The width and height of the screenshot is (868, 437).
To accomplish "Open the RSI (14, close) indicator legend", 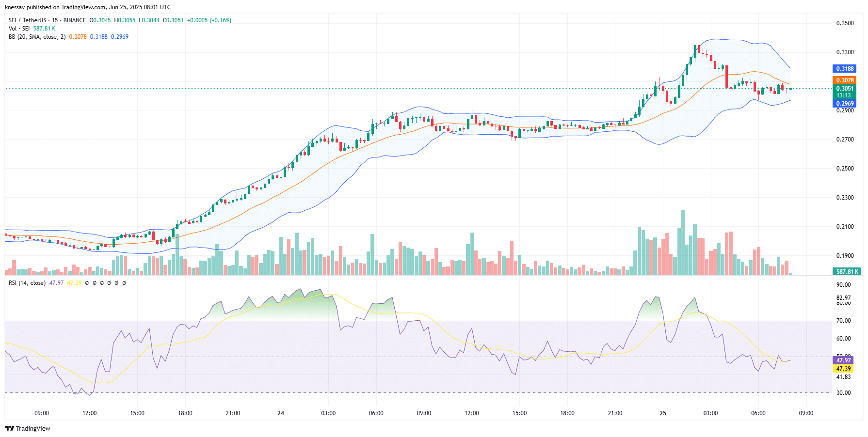I will [27, 283].
